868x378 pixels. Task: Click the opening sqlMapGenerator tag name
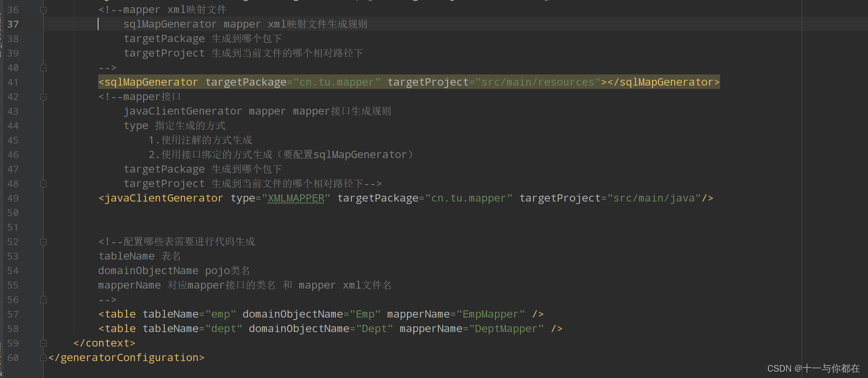[x=151, y=82]
